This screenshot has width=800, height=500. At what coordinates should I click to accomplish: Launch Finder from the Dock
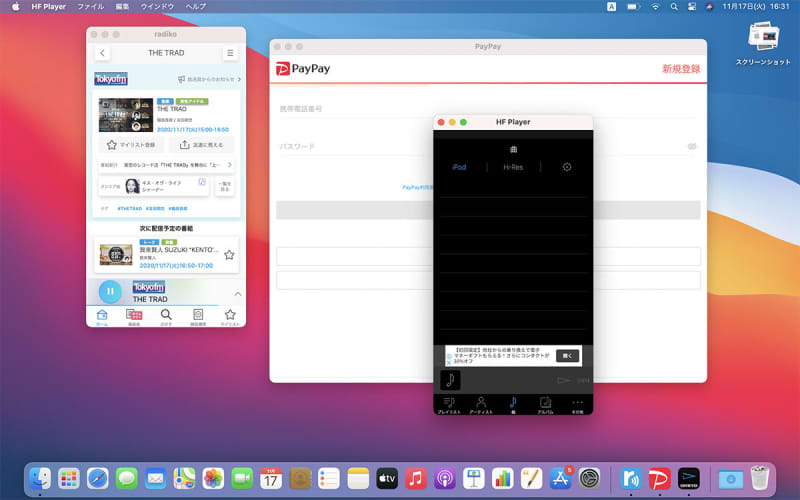tap(40, 479)
